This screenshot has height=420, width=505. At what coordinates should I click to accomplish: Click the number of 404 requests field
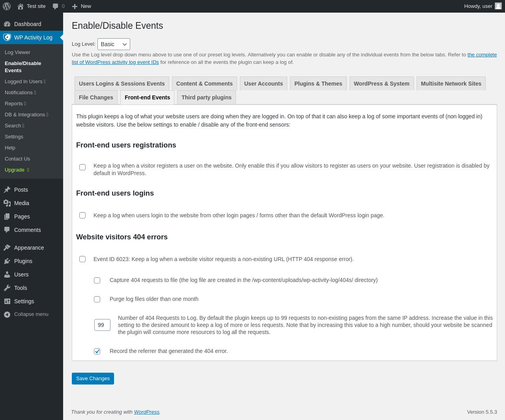102,325
